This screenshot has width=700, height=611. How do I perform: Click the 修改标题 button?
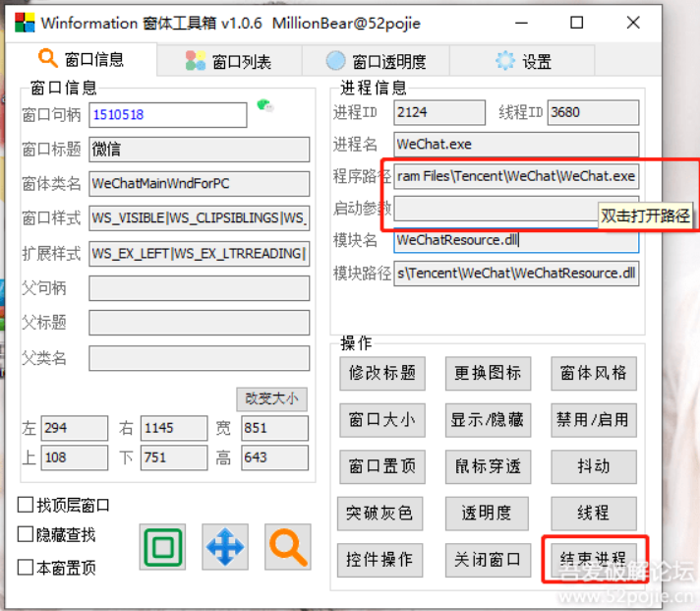click(382, 374)
